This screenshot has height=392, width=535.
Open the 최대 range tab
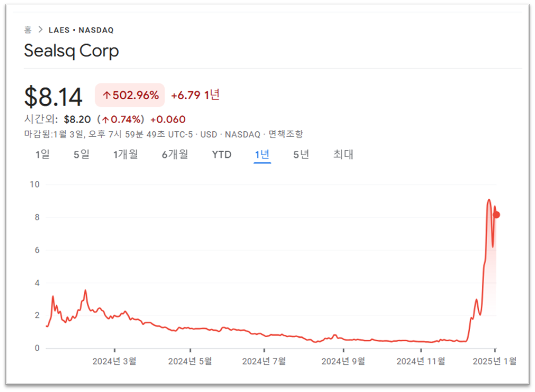[x=343, y=155]
